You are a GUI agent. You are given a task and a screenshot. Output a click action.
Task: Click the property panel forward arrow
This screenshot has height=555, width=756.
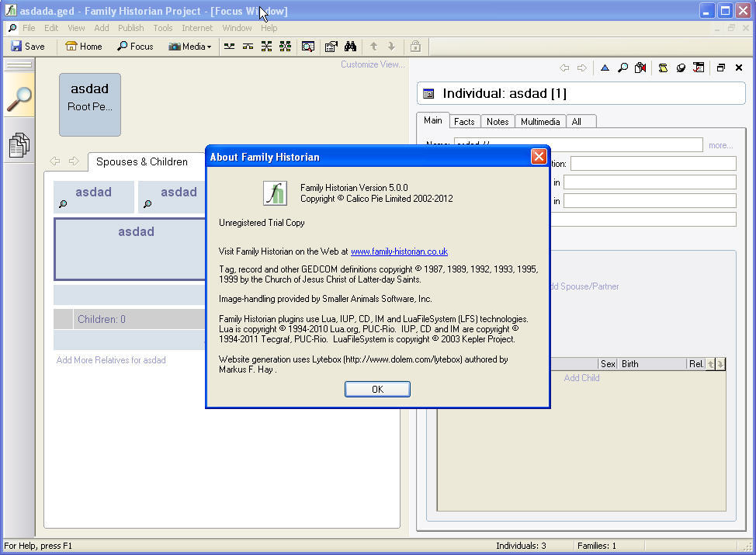pos(582,68)
